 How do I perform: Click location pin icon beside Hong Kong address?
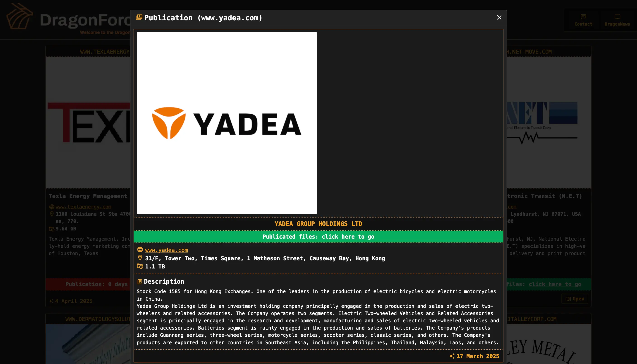coord(140,258)
